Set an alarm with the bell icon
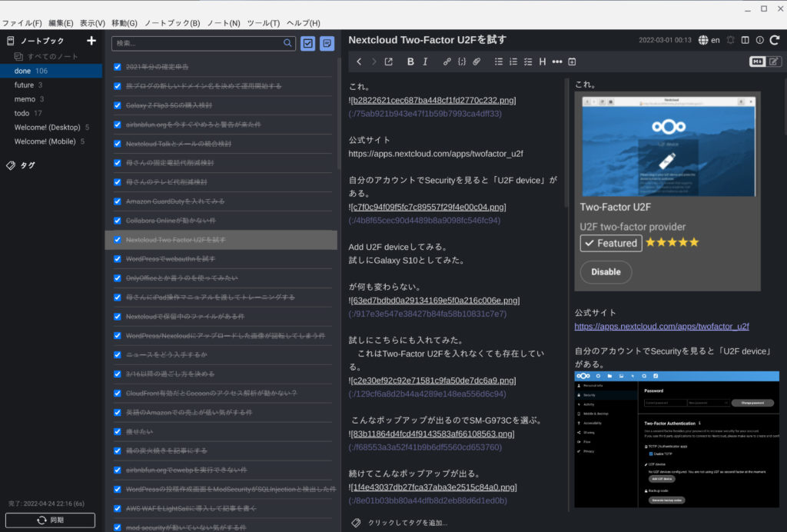 [x=731, y=40]
